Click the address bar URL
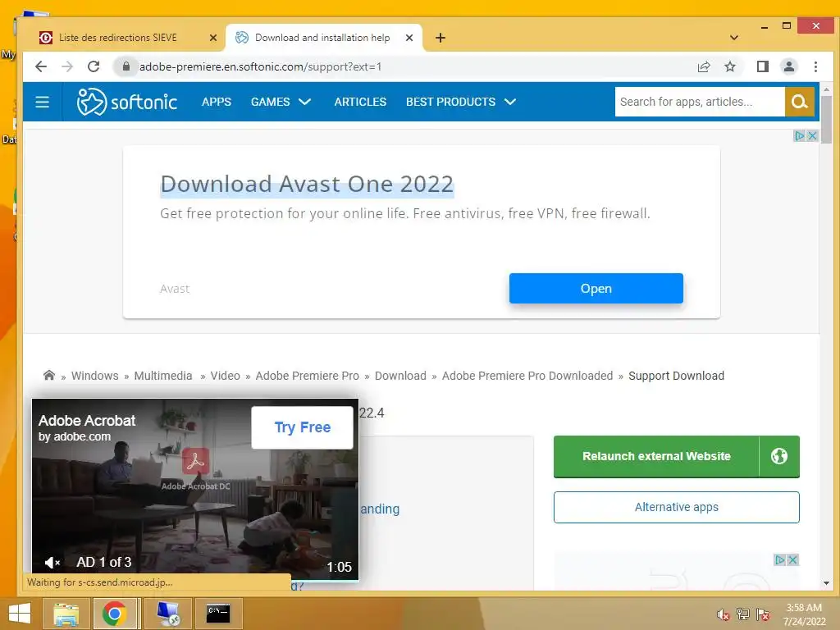The image size is (840, 630). [260, 66]
